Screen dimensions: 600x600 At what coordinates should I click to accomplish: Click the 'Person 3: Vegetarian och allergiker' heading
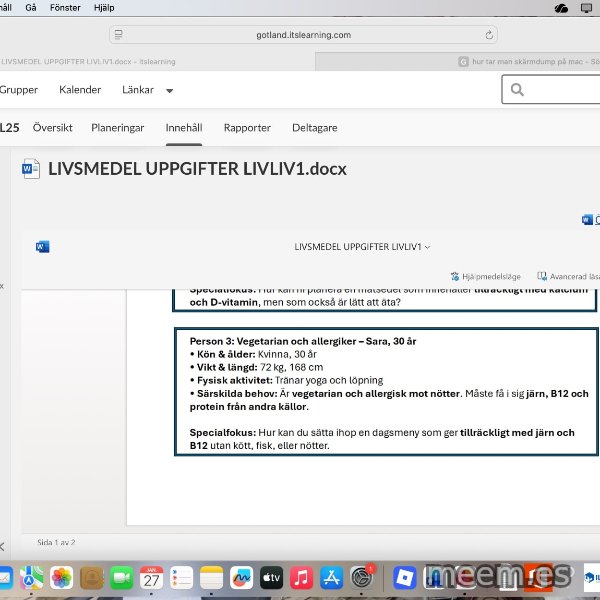[x=303, y=341]
